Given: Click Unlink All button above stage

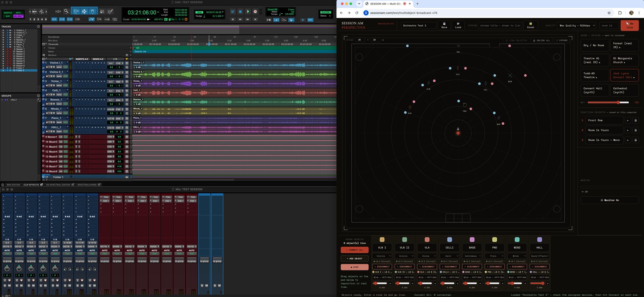Looking at the screenshot, I should pos(541,40).
